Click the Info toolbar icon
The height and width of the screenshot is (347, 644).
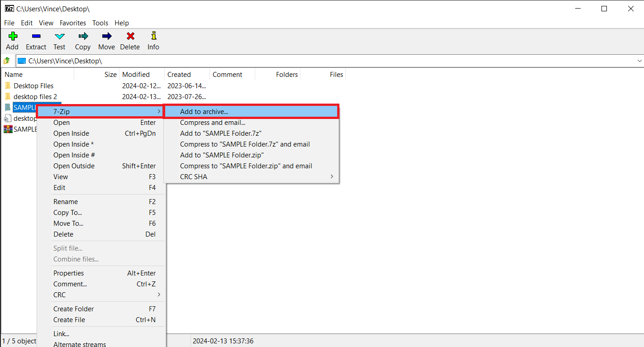coord(153,36)
